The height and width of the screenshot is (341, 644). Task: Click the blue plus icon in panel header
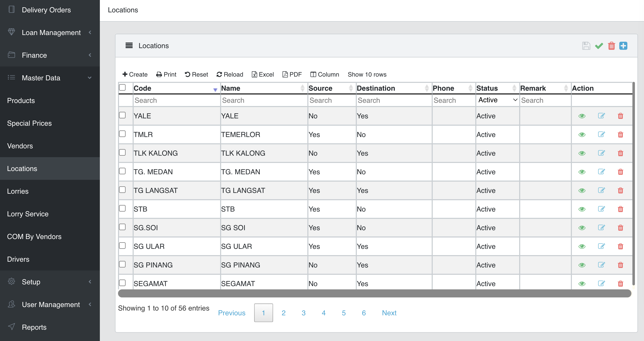[623, 46]
